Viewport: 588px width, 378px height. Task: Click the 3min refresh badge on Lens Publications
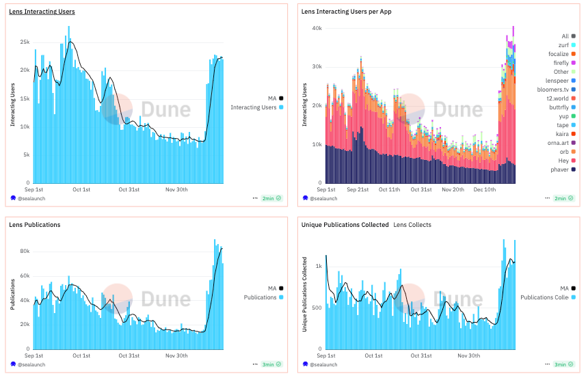271,364
